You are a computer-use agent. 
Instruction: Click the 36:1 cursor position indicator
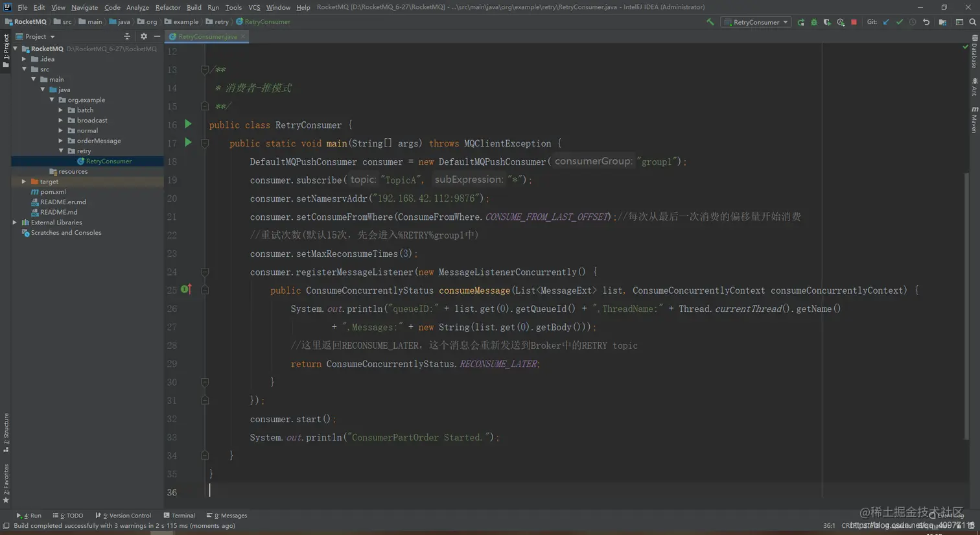(x=829, y=525)
